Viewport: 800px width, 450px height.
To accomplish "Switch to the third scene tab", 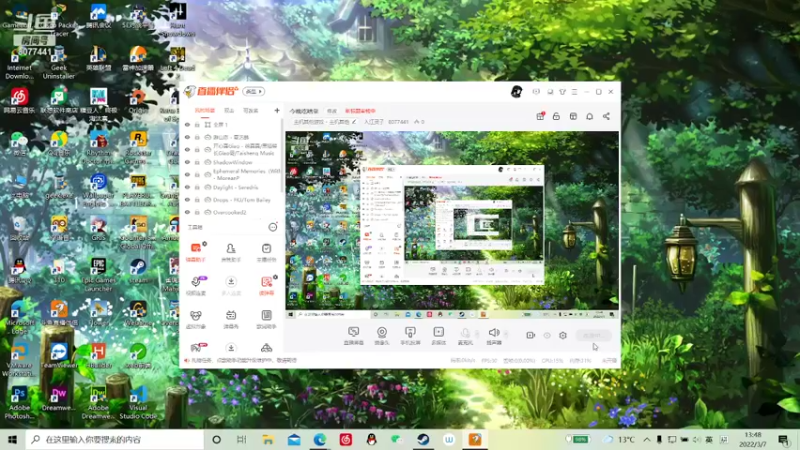I will [251, 111].
